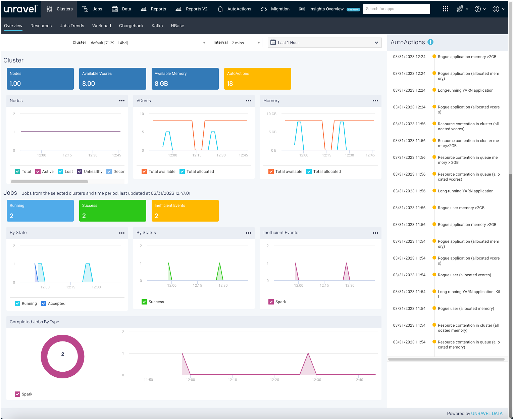This screenshot has width=514, height=420.
Task: Click the Reports bar chart icon
Action: (144, 9)
